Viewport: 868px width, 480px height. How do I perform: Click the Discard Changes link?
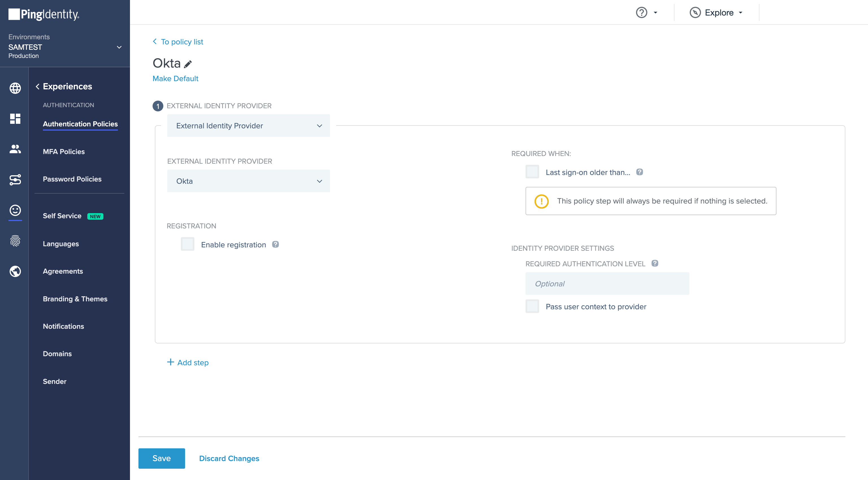click(229, 458)
